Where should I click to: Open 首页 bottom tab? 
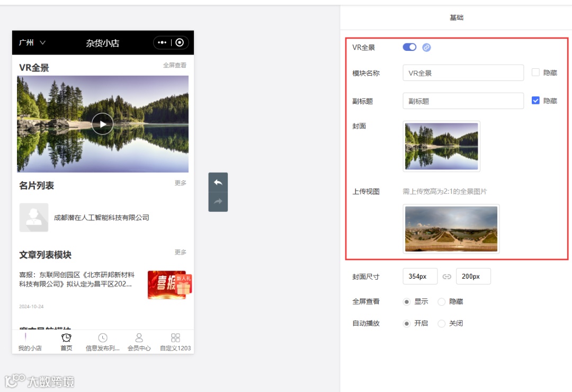pyautogui.click(x=66, y=342)
